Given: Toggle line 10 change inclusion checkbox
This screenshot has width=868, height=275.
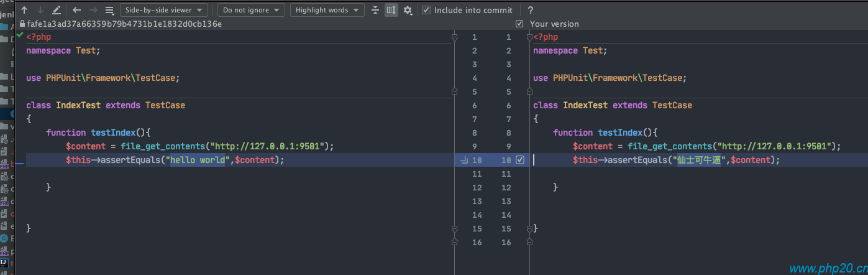Looking at the screenshot, I should pos(520,160).
